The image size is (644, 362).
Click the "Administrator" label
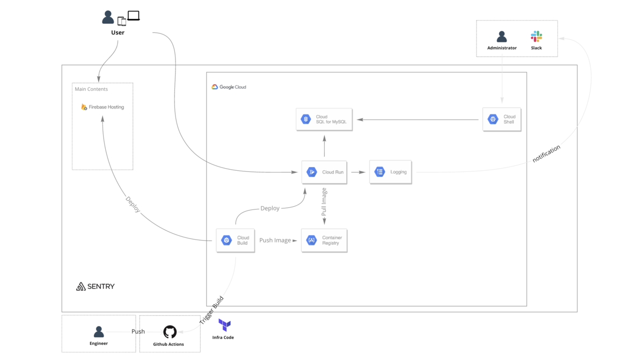click(x=502, y=48)
